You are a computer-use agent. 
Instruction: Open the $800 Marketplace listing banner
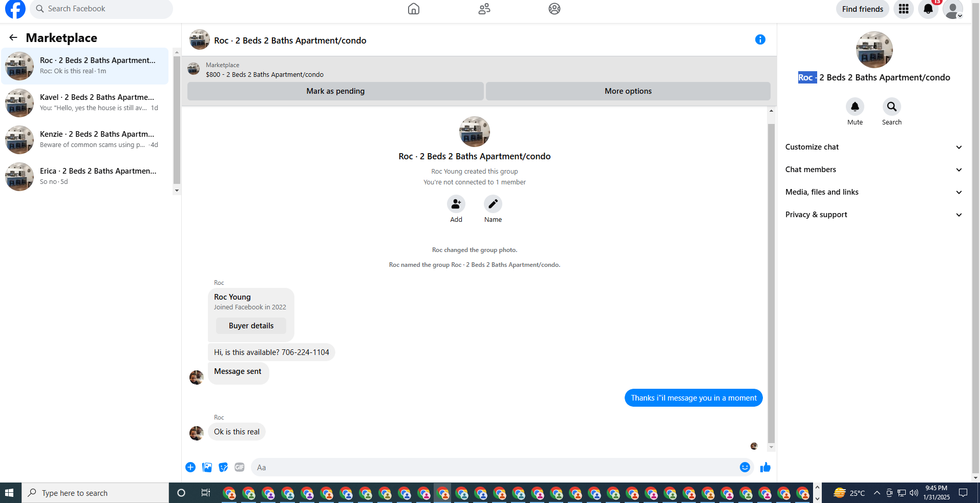click(479, 69)
